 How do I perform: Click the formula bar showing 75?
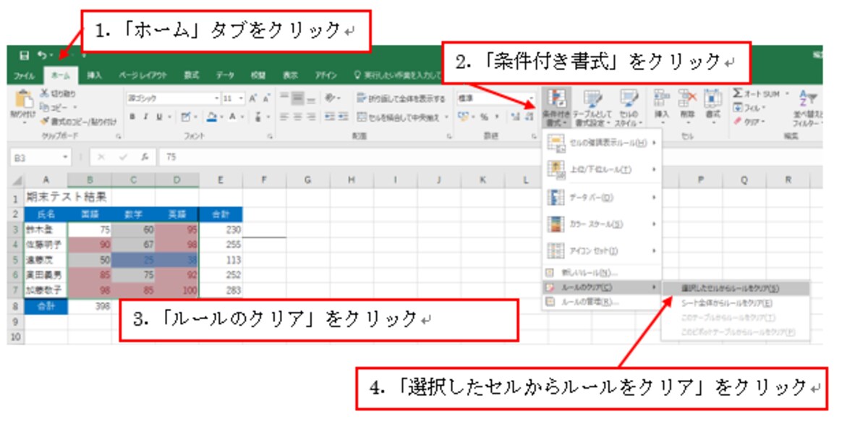click(492, 157)
